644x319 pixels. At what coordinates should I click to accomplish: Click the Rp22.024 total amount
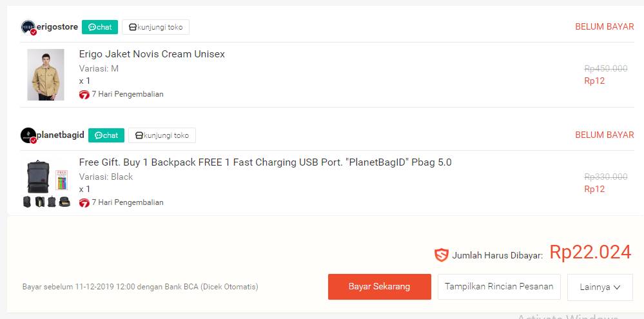pyautogui.click(x=590, y=253)
